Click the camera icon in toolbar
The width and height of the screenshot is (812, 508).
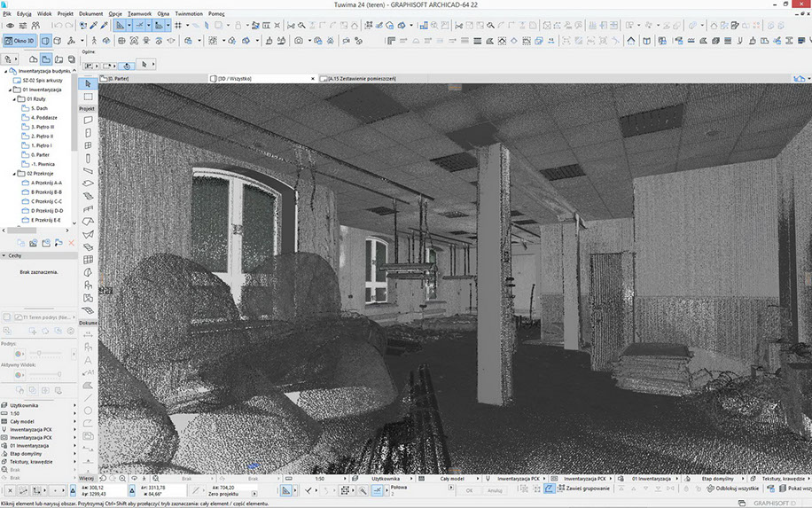pyautogui.click(x=299, y=41)
